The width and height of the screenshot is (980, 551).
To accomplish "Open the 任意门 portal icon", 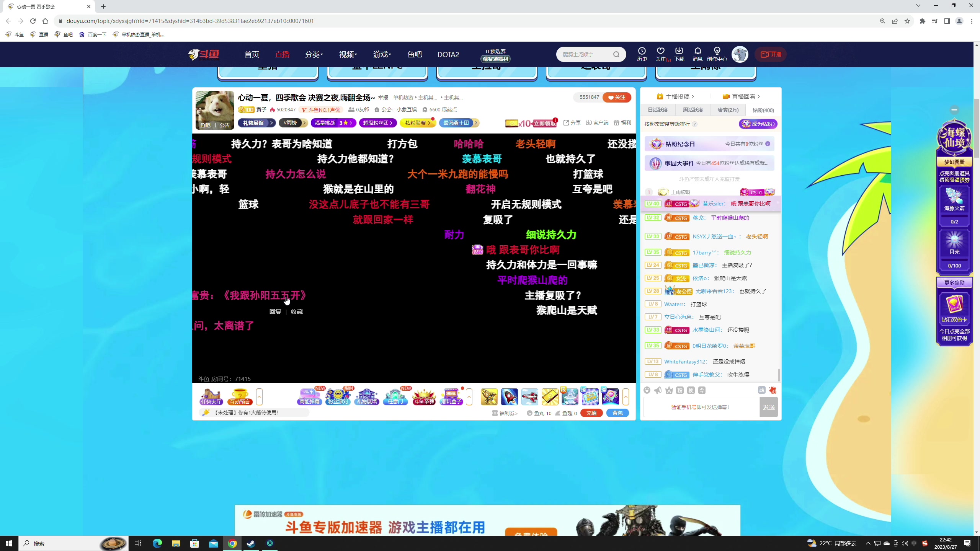I will [395, 397].
